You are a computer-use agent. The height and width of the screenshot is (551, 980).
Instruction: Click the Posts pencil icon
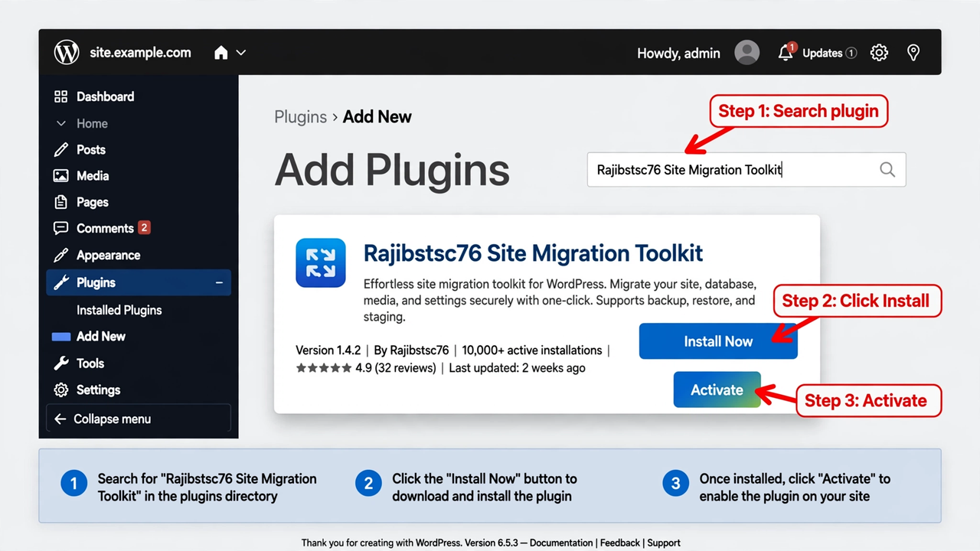pos(60,149)
